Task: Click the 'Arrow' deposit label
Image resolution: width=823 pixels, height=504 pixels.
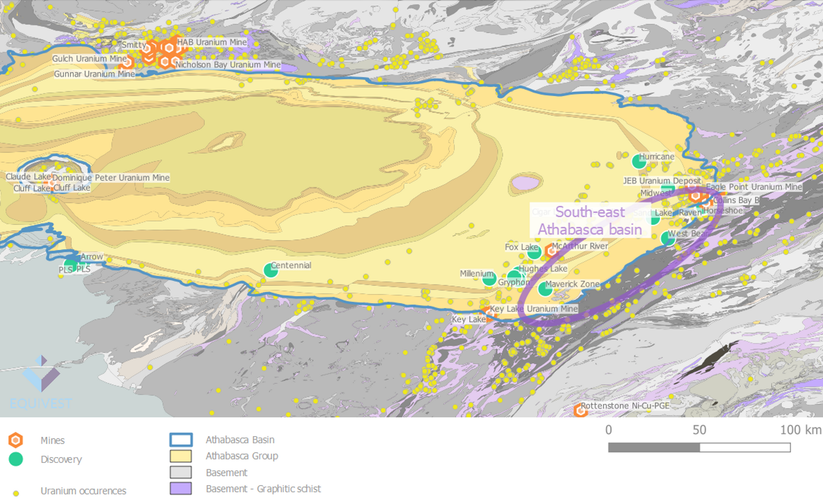Action: [92, 257]
